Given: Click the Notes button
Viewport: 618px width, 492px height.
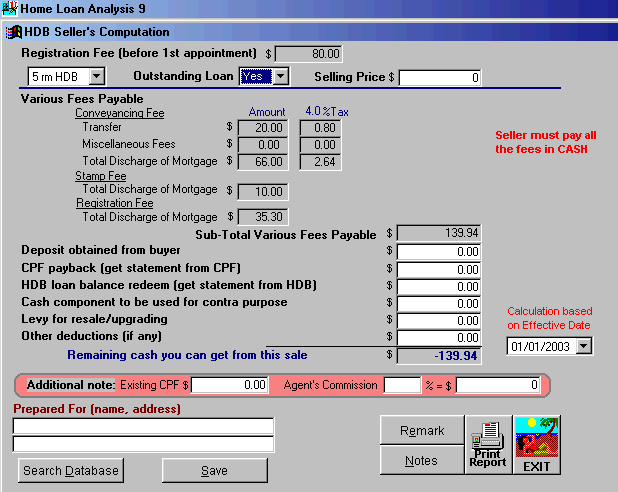Looking at the screenshot, I should pyautogui.click(x=422, y=460).
